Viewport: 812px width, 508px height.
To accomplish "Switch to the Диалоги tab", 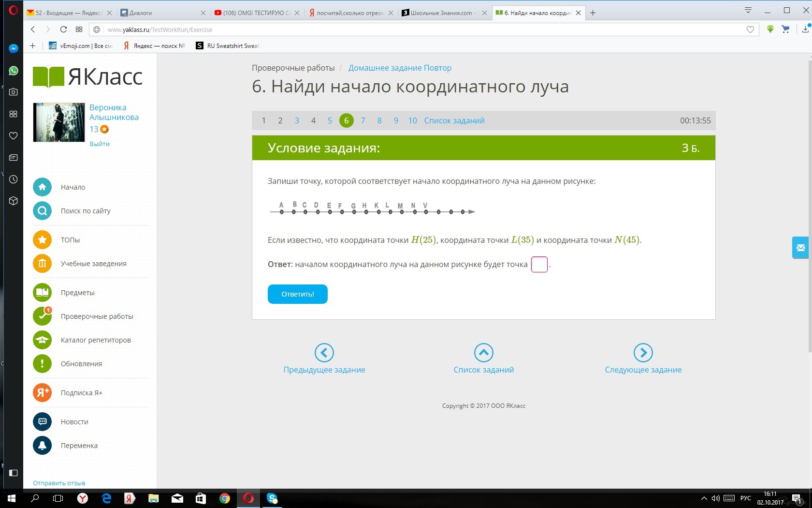I will coord(163,13).
